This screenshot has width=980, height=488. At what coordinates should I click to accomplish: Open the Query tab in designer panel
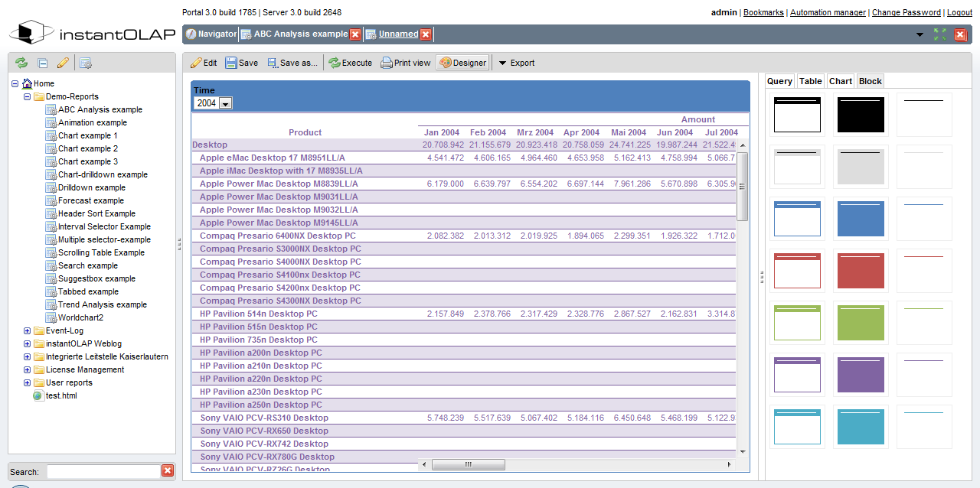[779, 81]
